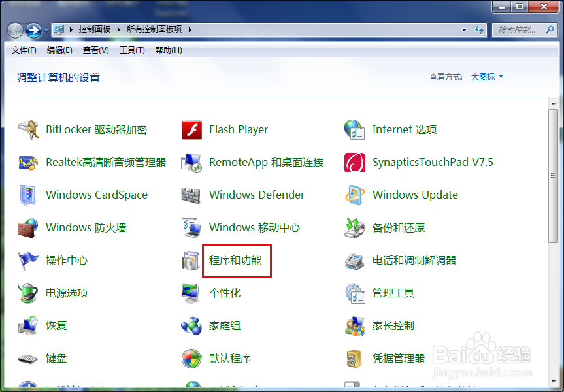Open the Flash Player link
Image resolution: width=564 pixels, height=392 pixels.
tap(239, 129)
